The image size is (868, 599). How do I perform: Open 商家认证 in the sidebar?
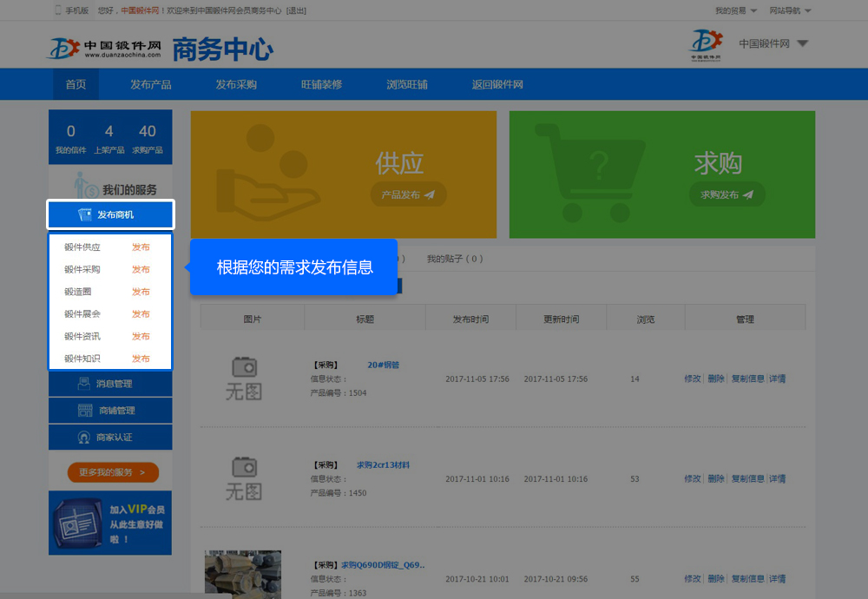[110, 438]
